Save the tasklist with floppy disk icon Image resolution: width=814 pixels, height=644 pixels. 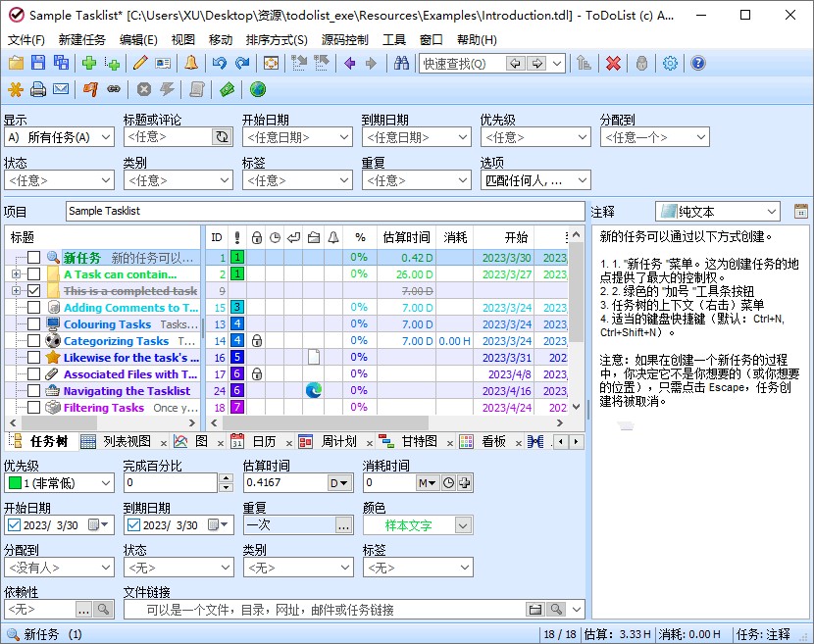[x=38, y=64]
